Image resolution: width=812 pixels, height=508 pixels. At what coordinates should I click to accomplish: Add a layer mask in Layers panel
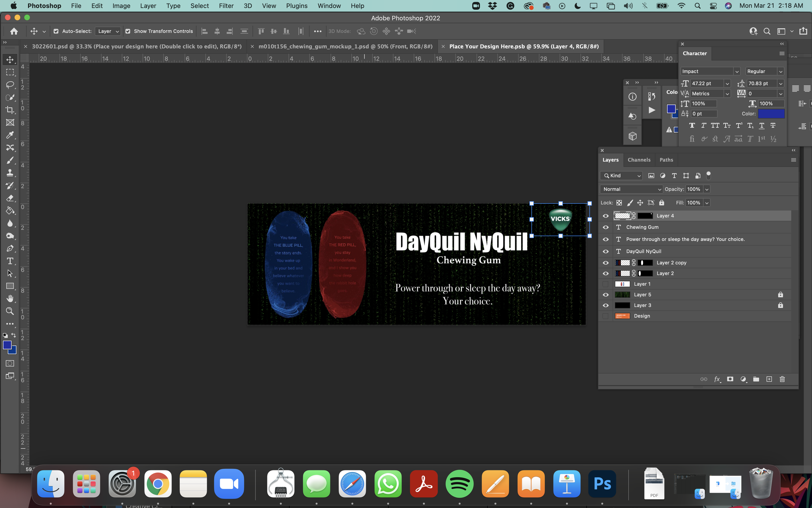730,379
